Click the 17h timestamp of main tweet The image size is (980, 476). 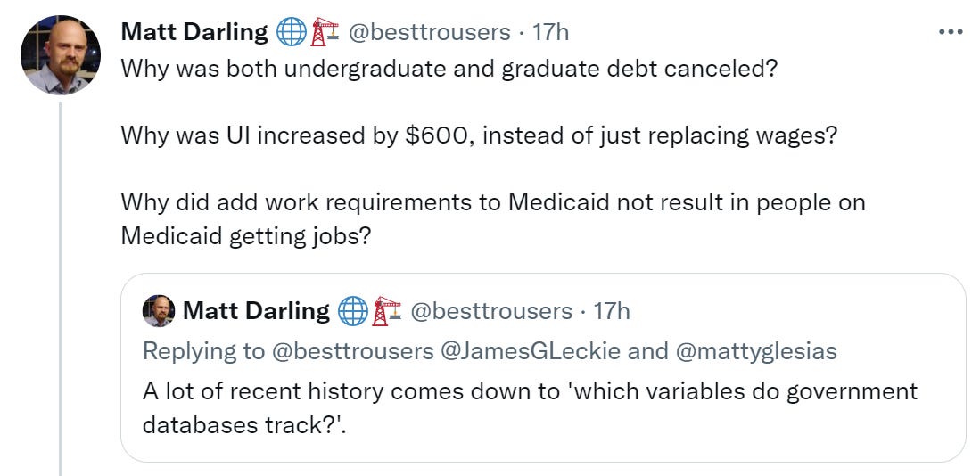[x=550, y=32]
